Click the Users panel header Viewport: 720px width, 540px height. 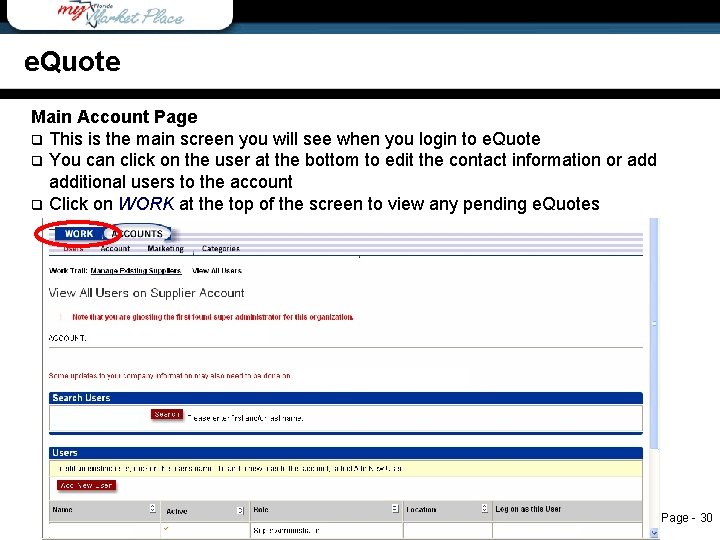pos(346,453)
